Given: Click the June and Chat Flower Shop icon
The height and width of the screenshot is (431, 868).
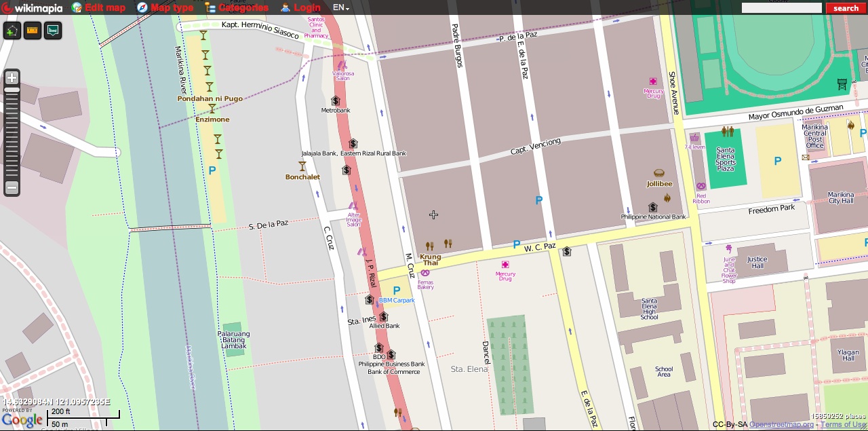Looking at the screenshot, I should [x=729, y=248].
